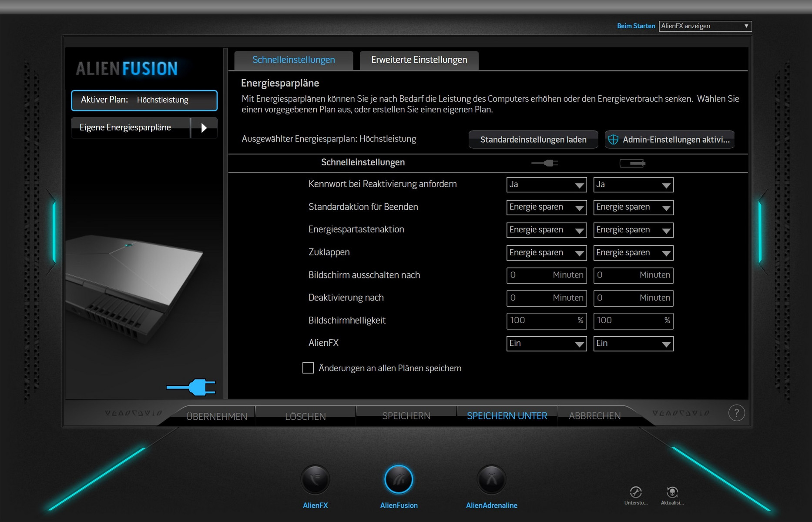Click the ABBRECHEN button

(x=594, y=416)
